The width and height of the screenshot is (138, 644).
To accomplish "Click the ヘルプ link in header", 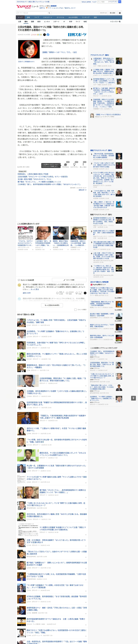I will tap(94, 2).
